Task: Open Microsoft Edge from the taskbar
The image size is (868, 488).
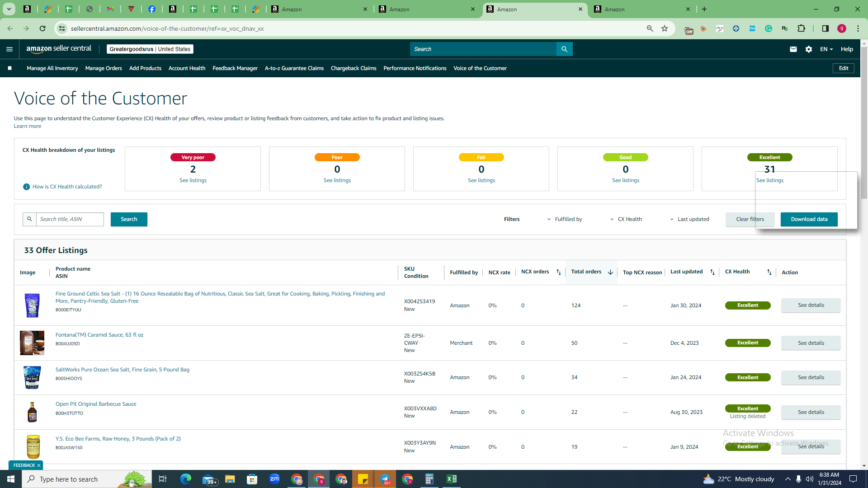Action: click(186, 479)
